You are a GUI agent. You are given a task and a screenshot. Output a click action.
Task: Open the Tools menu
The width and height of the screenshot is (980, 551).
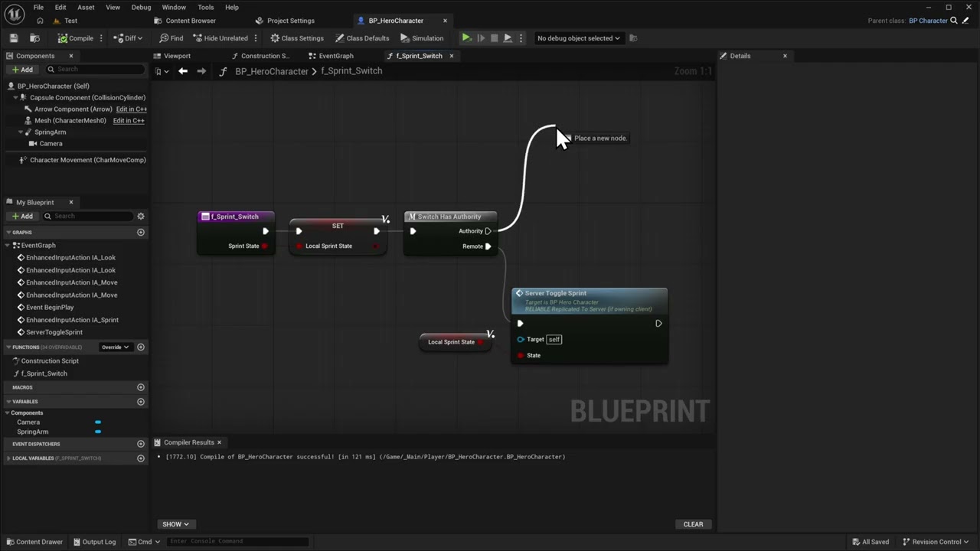click(x=206, y=8)
